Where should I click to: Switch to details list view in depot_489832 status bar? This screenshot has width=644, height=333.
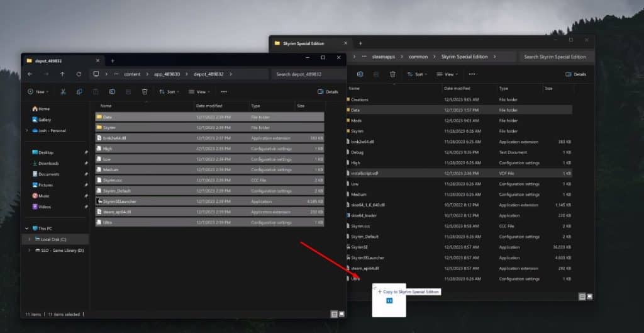(334, 314)
